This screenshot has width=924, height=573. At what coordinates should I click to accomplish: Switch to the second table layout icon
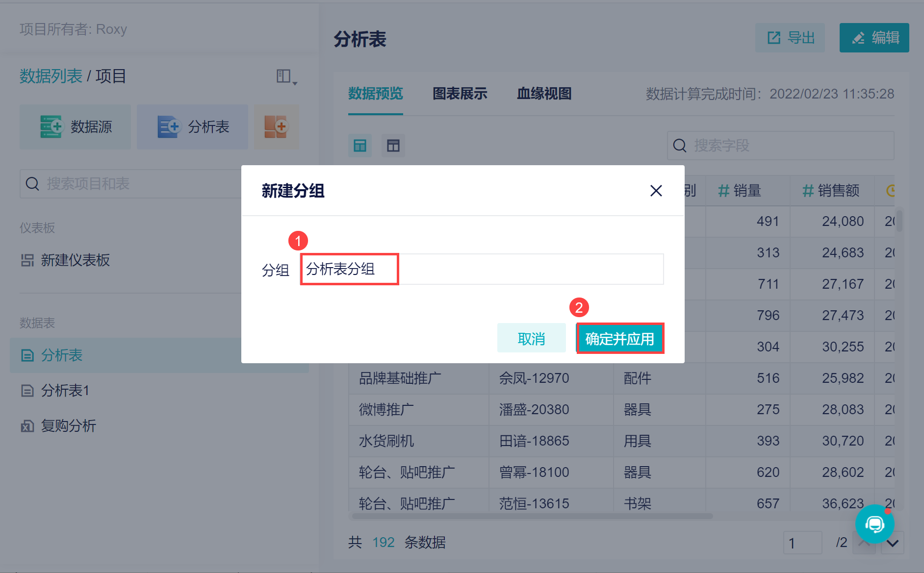[x=393, y=146]
